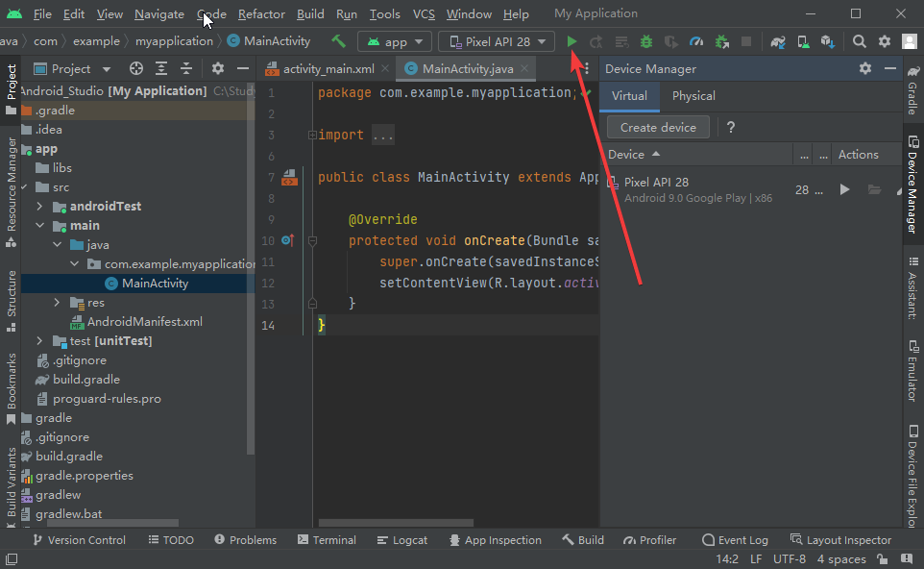Click the Create device button
The image size is (924, 569).
658,128
